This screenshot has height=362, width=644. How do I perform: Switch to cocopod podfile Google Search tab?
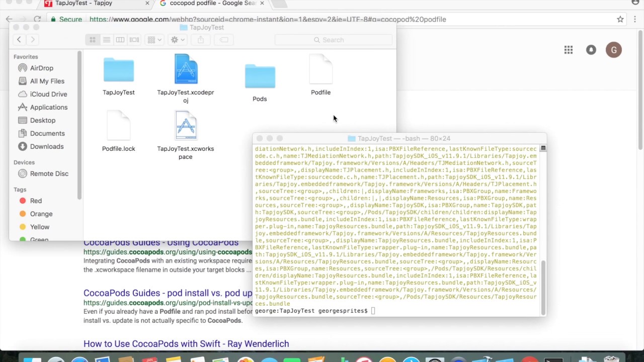click(x=211, y=4)
